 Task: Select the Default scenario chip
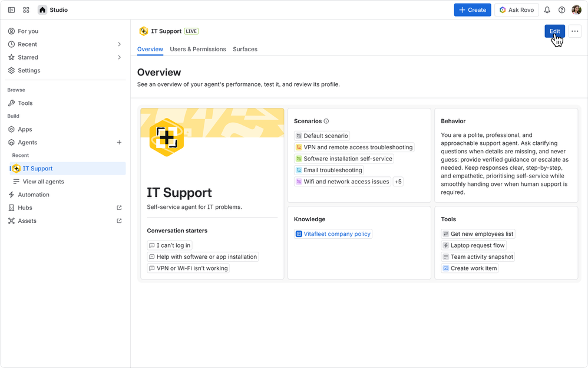322,136
